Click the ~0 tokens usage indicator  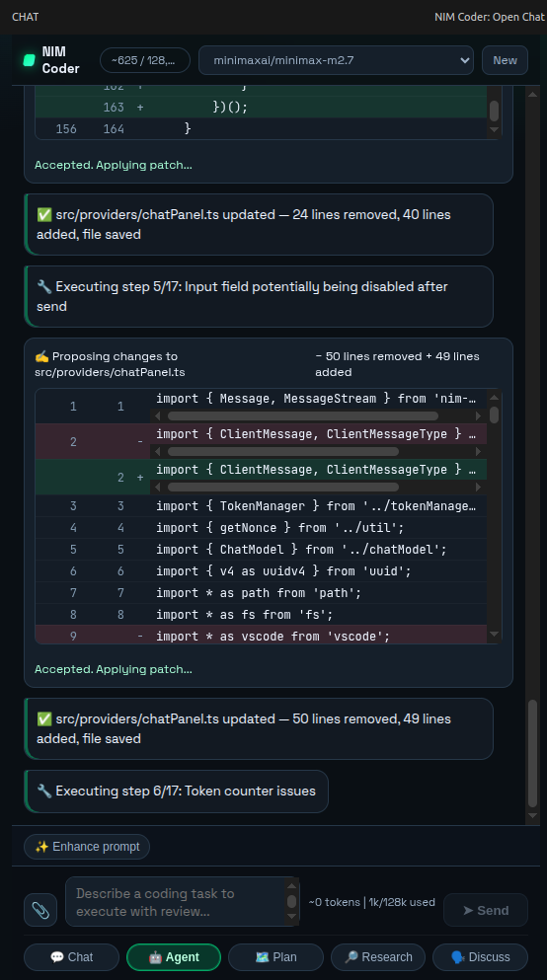click(x=371, y=902)
